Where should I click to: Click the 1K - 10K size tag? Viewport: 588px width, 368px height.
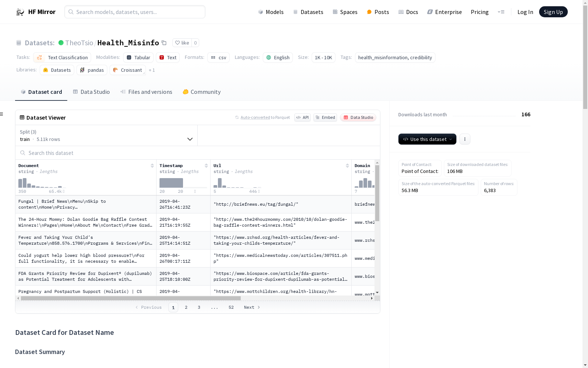pyautogui.click(x=323, y=57)
